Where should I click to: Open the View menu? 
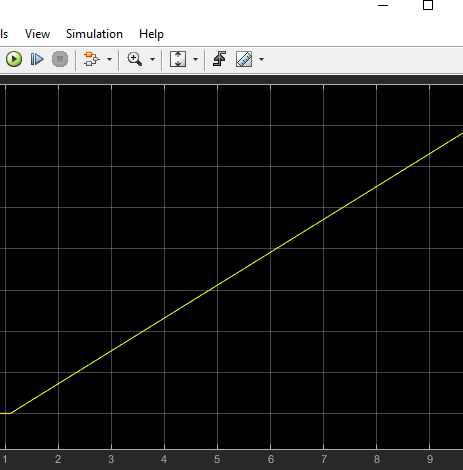point(37,34)
